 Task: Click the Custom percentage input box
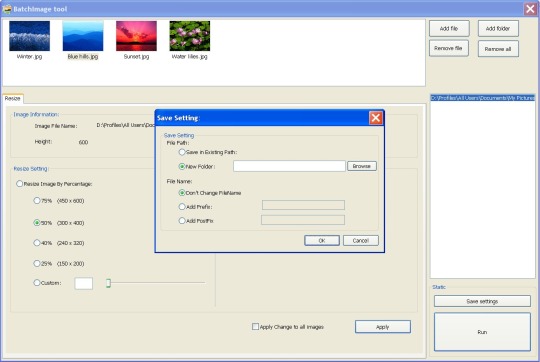[x=84, y=283]
